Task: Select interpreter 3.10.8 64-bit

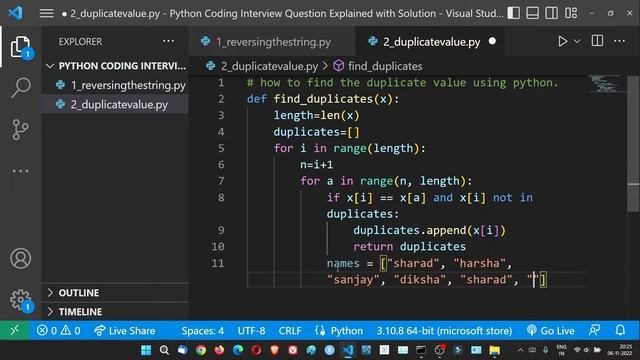Action: point(444,331)
